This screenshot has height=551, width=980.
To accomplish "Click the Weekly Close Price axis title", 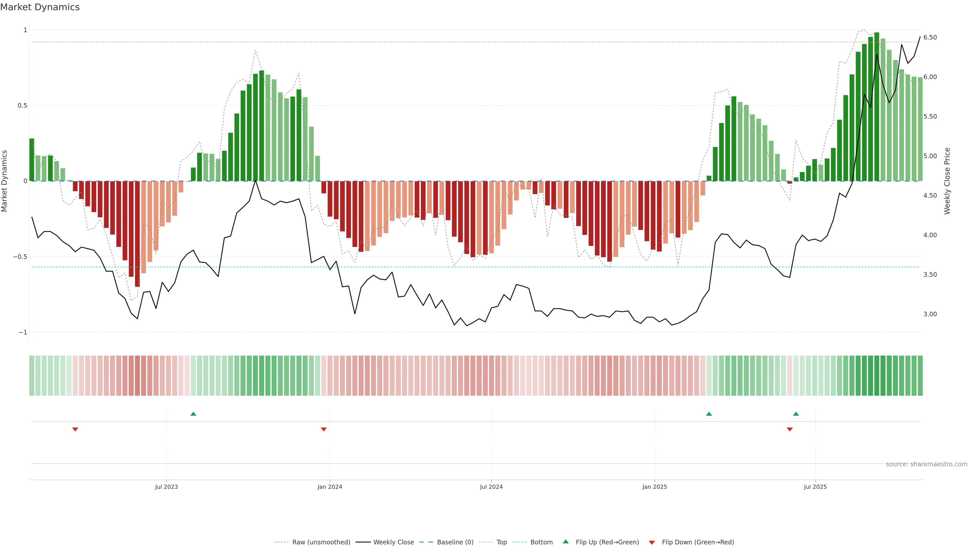I will click(947, 181).
